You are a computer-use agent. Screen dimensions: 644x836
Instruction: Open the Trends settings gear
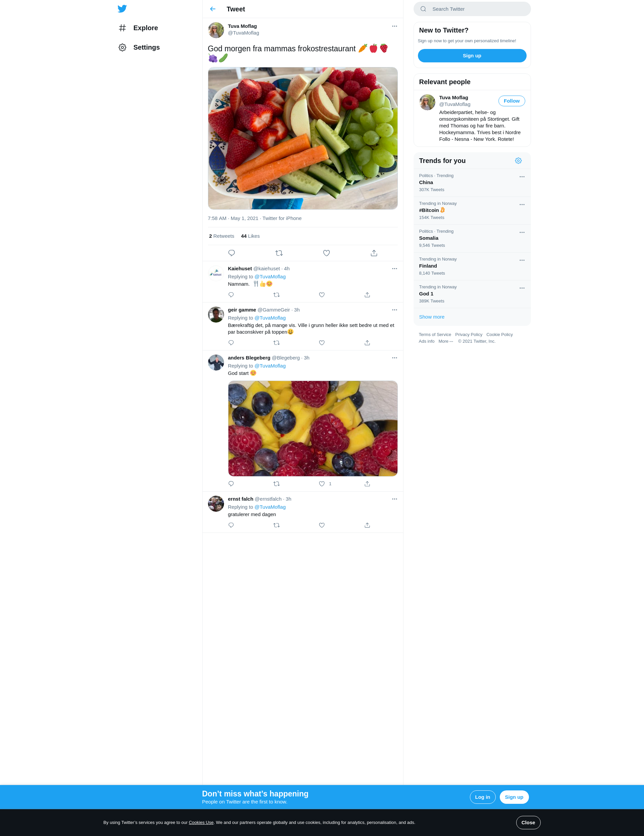pyautogui.click(x=519, y=161)
